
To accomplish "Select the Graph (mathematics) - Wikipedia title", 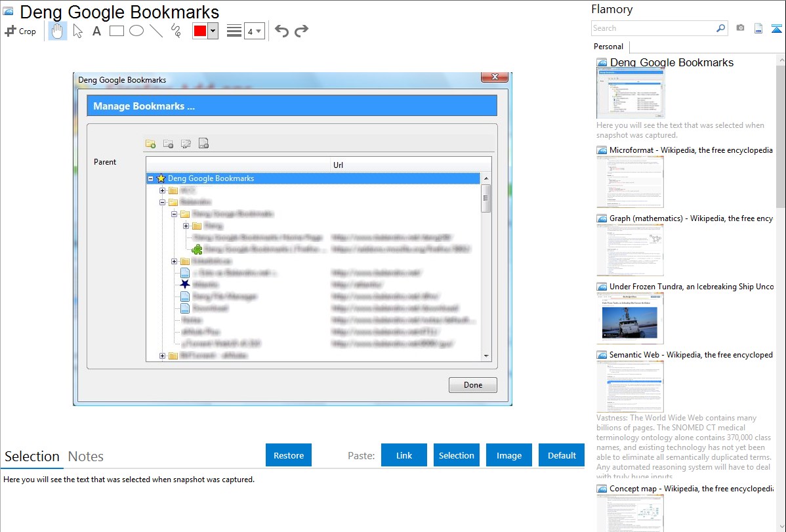I will pyautogui.click(x=691, y=218).
